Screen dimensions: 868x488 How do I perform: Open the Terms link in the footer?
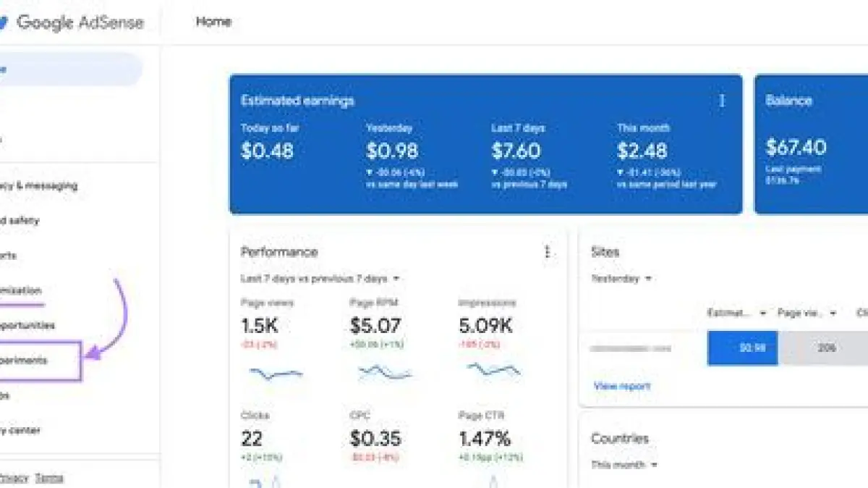(x=49, y=478)
